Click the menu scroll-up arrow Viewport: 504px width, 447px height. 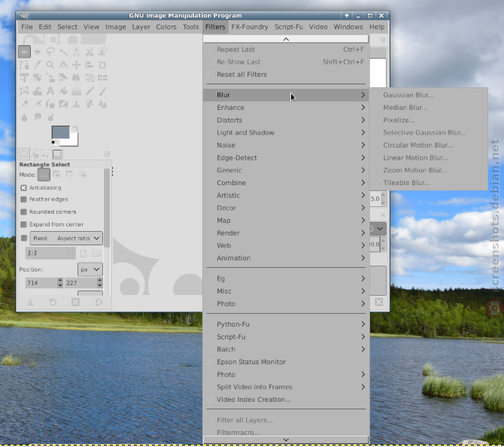(x=286, y=39)
